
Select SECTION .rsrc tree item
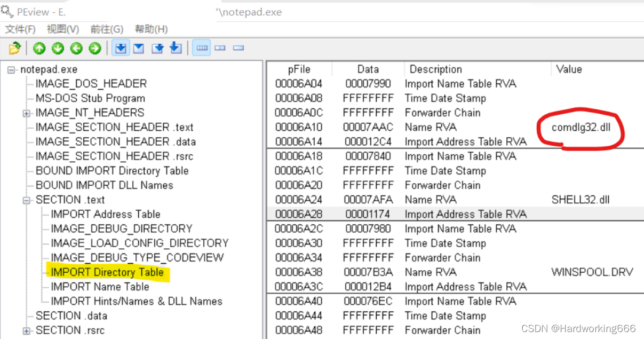pyautogui.click(x=70, y=330)
